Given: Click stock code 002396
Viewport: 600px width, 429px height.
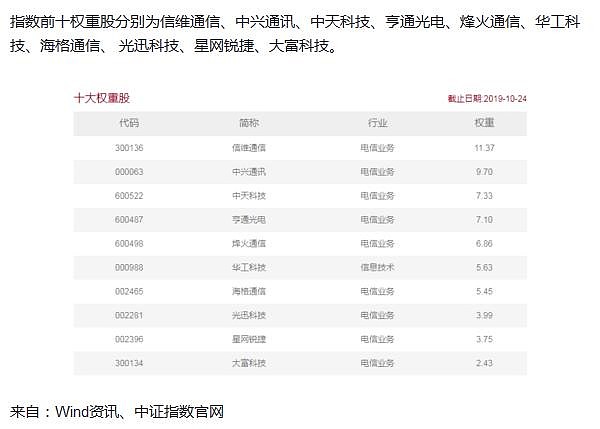Looking at the screenshot, I should 129,339.
